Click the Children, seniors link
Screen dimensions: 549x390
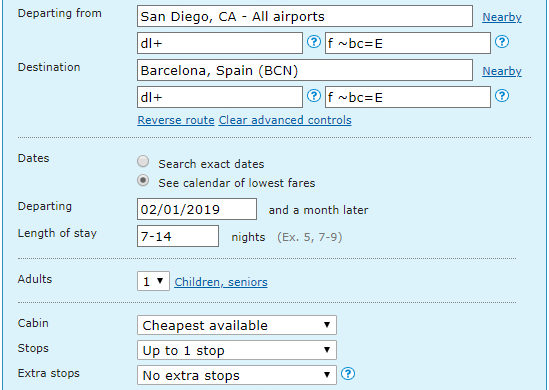pos(221,282)
